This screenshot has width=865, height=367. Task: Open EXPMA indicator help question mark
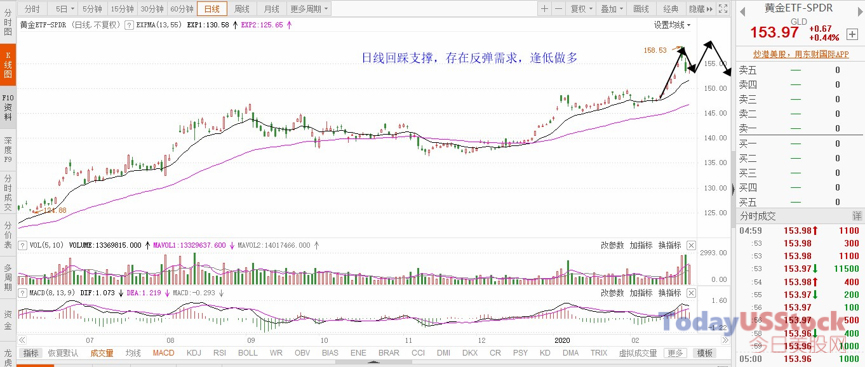click(x=129, y=25)
